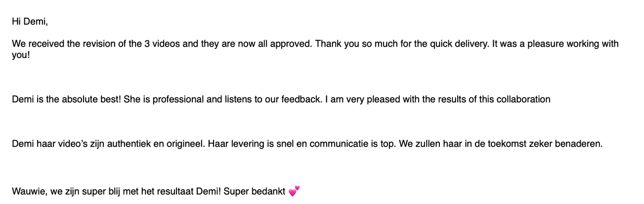
Task: Click the word 'Wauwie' in the last line
Action: (29, 191)
